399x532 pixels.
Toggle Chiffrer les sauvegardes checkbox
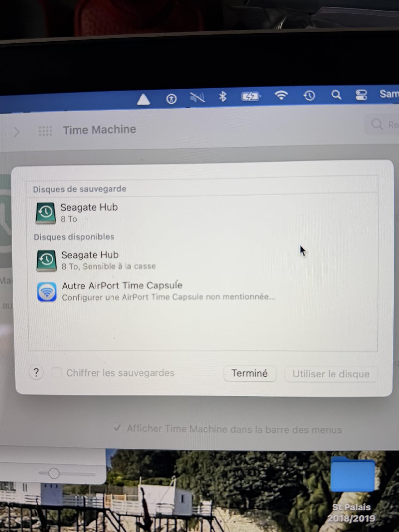click(x=57, y=372)
